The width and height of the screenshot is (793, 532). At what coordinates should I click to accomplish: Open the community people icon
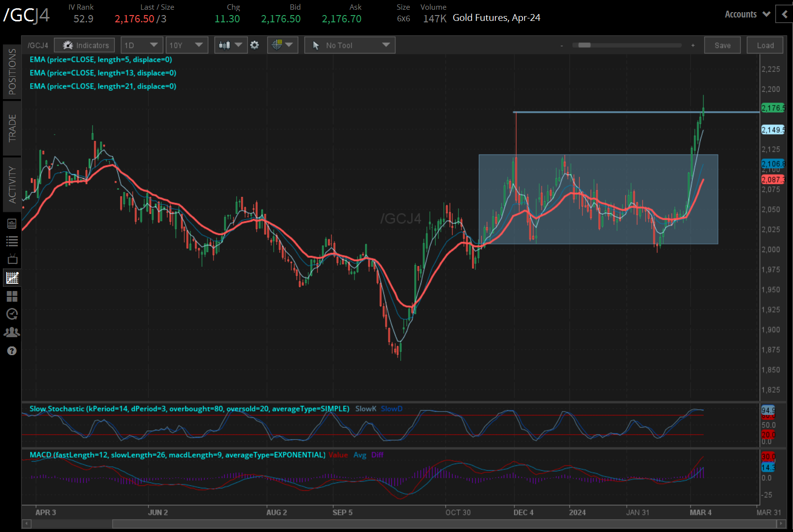pos(12,332)
